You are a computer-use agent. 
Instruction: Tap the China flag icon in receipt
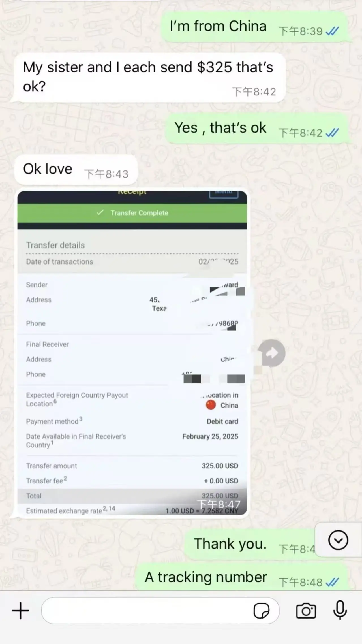pyautogui.click(x=211, y=405)
